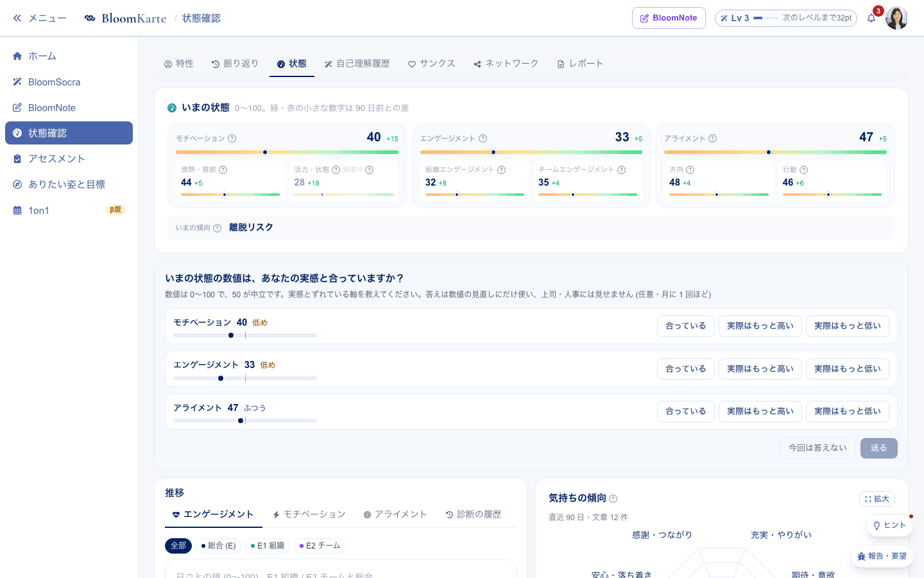Open ありたい姿と目標 in sidebar
The height and width of the screenshot is (578, 924).
tap(69, 184)
